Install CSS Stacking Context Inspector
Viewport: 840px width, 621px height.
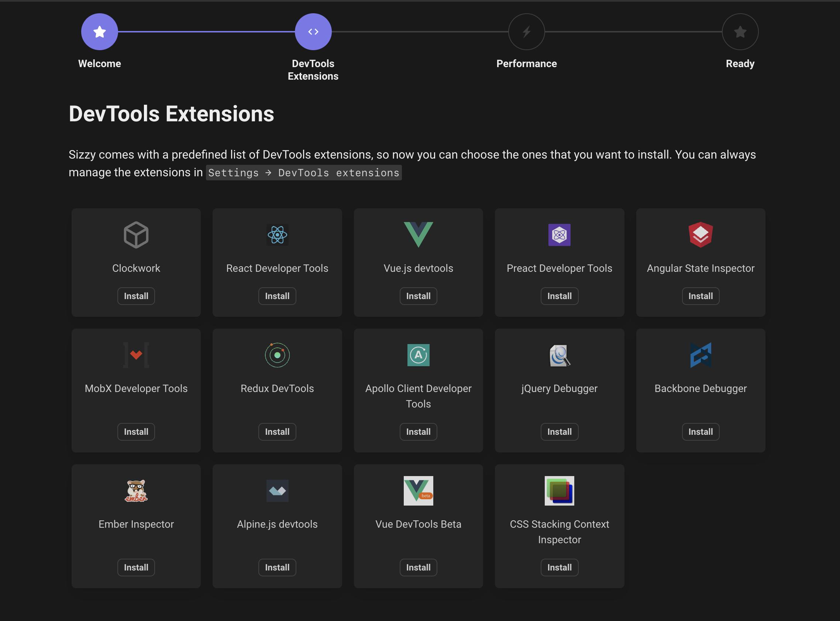[560, 567]
